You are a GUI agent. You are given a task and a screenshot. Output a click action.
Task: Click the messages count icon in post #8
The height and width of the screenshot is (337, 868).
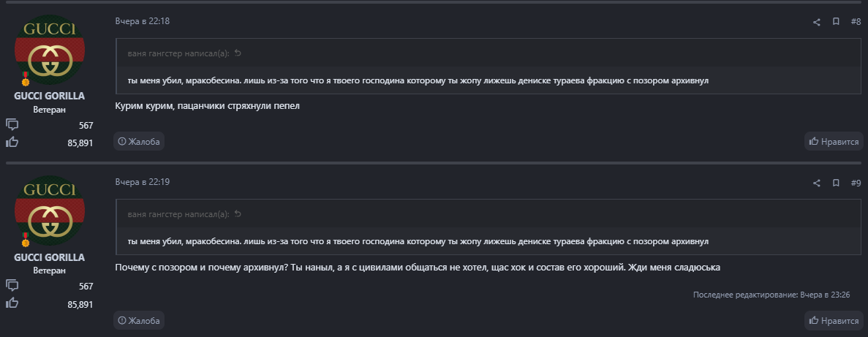coord(12,125)
